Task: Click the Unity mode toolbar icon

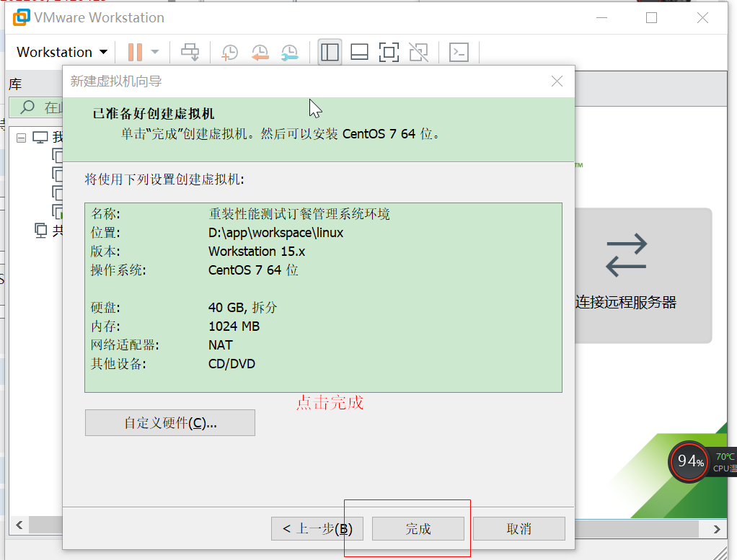Action: pyautogui.click(x=419, y=52)
